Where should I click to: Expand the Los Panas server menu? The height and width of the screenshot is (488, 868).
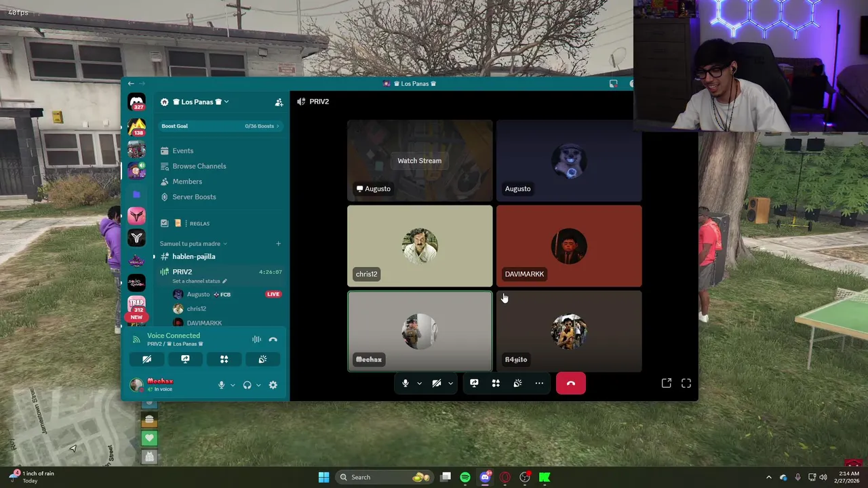tap(199, 102)
